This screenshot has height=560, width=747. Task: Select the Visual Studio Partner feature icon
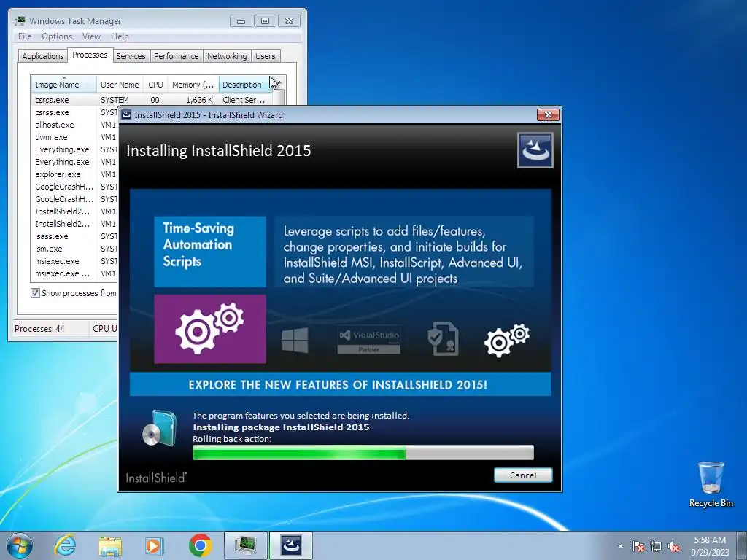(x=368, y=340)
